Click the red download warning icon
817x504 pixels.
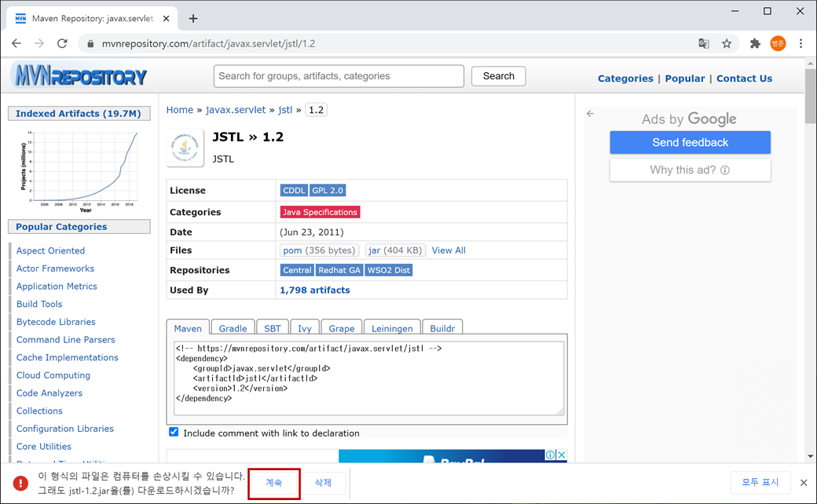tap(20, 483)
